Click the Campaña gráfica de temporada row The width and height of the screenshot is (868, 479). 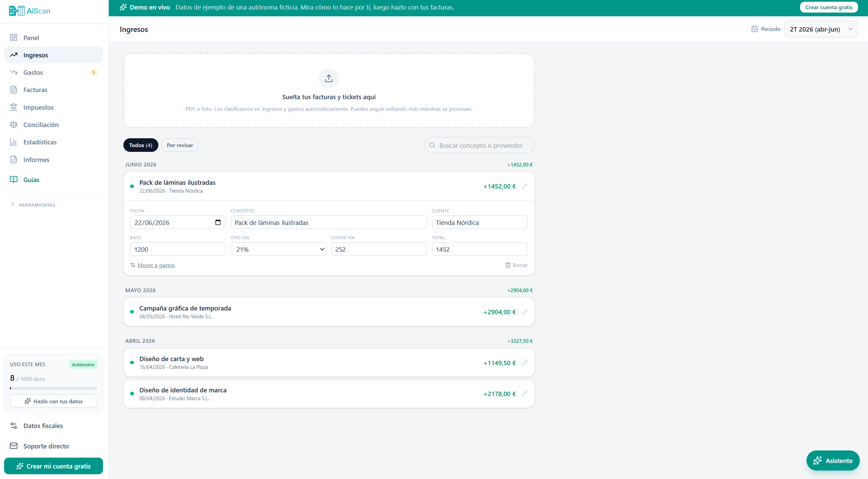329,312
